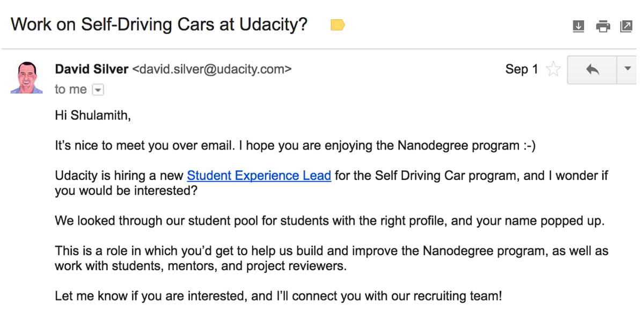Click the yellow importance marker beside subject
The width and height of the screenshot is (644, 313).
pyautogui.click(x=338, y=25)
